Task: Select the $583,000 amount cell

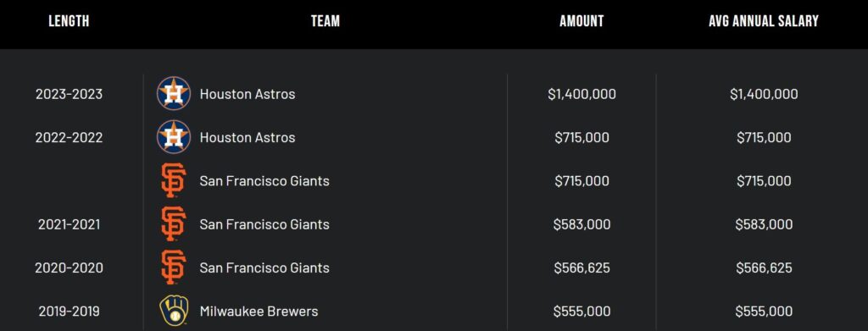Action: coord(581,224)
